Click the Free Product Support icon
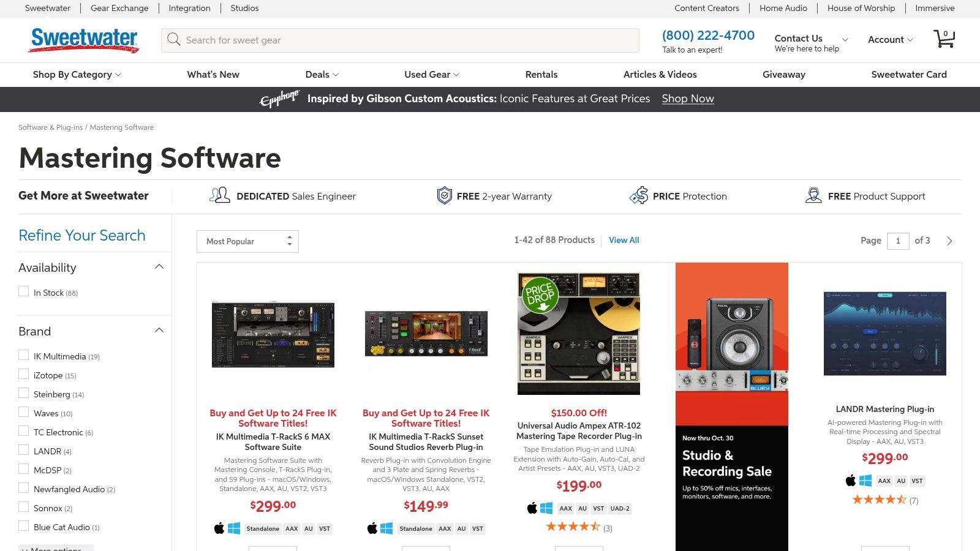The image size is (980, 551). tap(813, 195)
